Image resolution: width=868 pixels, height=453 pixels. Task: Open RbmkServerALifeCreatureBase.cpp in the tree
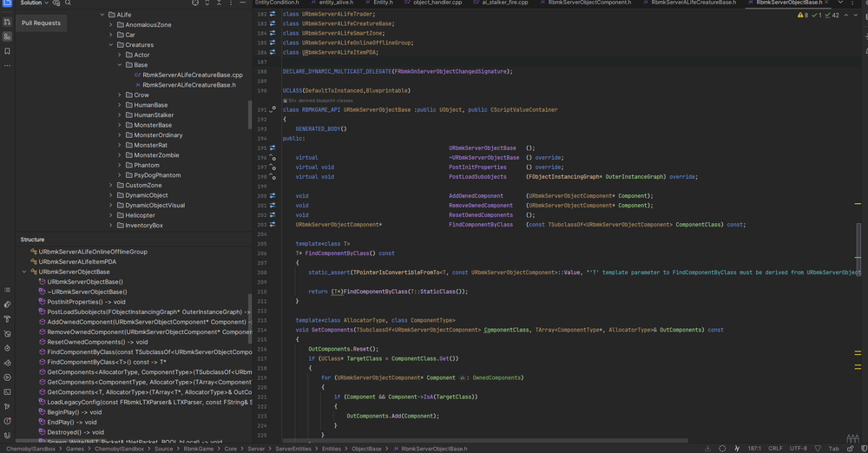click(193, 75)
